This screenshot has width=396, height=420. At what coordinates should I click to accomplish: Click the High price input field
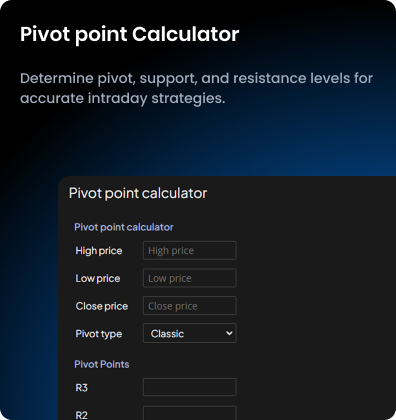[190, 250]
